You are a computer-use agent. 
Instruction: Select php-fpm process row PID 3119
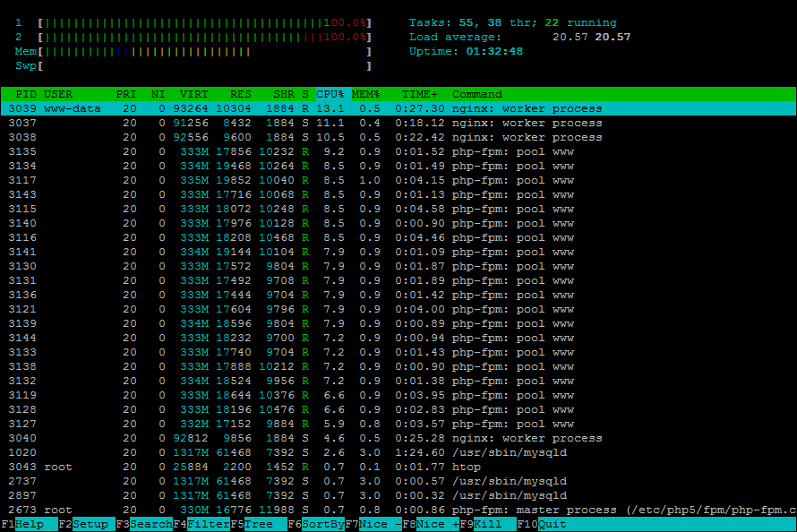(x=398, y=395)
